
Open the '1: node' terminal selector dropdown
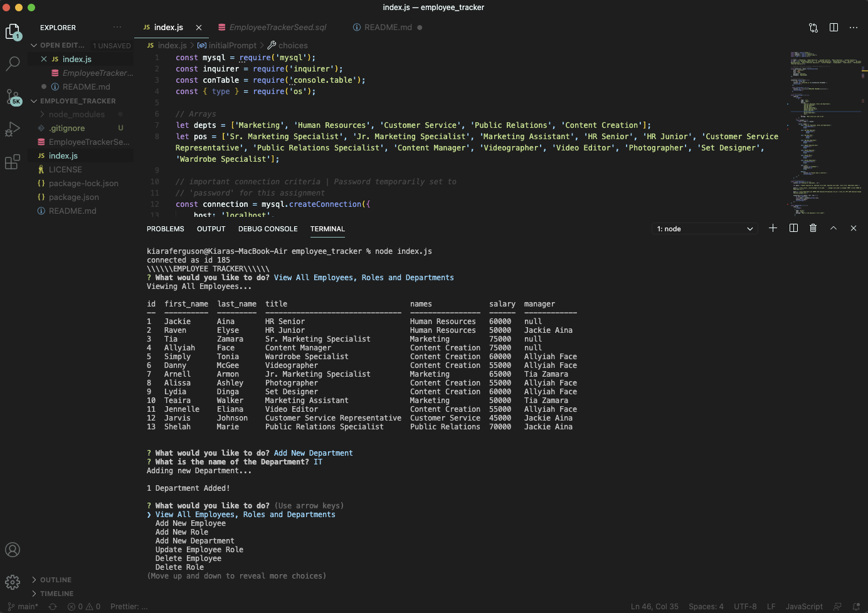[705, 229]
